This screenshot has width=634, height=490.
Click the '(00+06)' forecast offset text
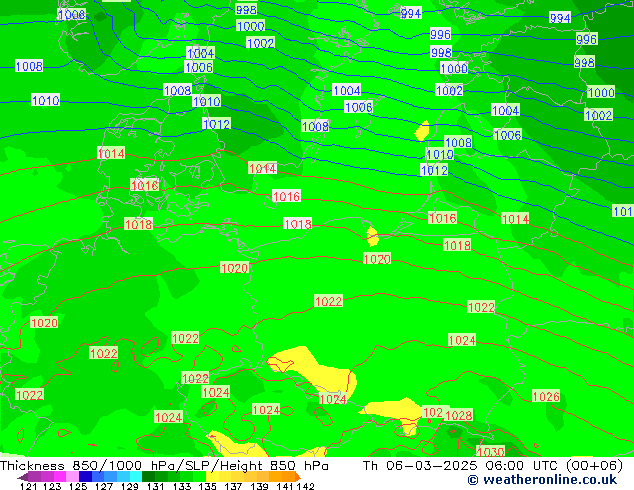594,466
